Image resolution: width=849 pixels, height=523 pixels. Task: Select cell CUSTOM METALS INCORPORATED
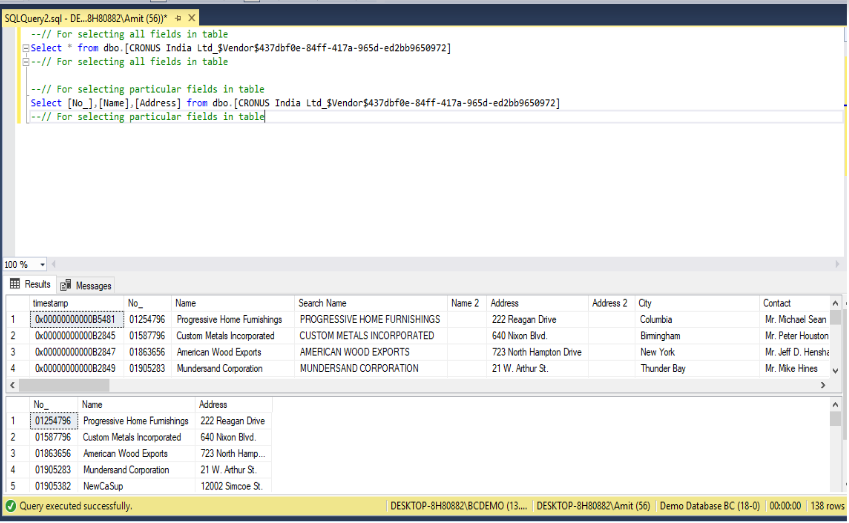tap(371, 336)
